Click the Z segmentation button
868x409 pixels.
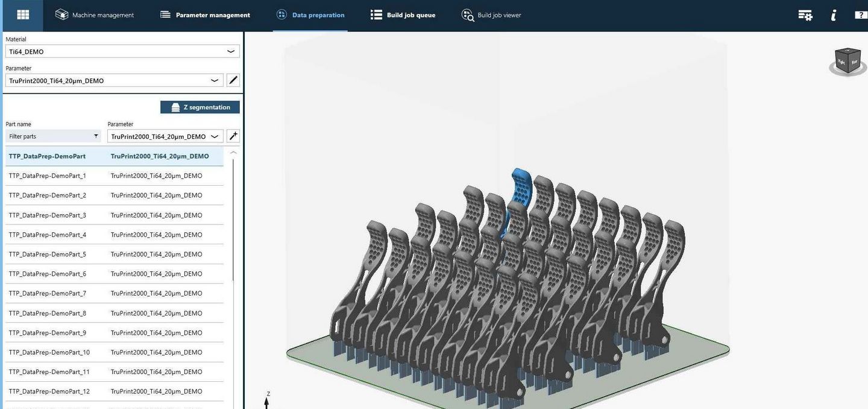point(200,107)
